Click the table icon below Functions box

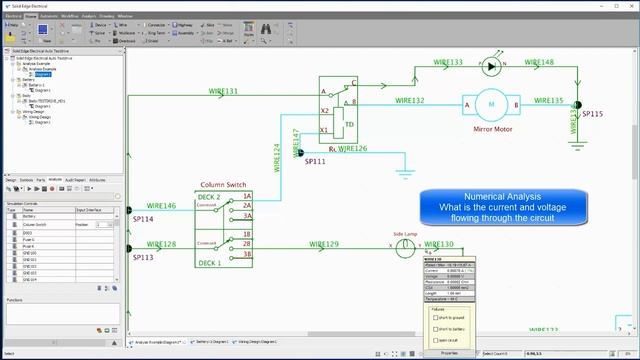click(114, 330)
